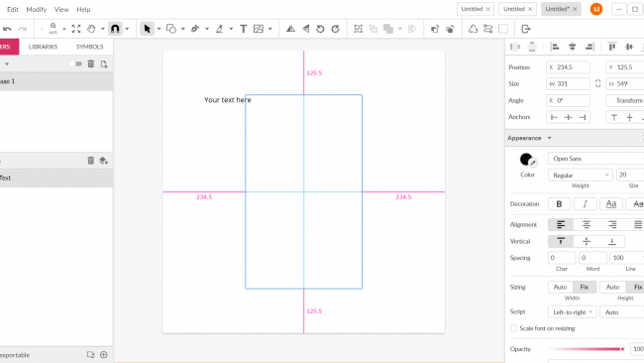Set vertical alignment to middle
This screenshot has height=363, width=644.
pos(587,241)
